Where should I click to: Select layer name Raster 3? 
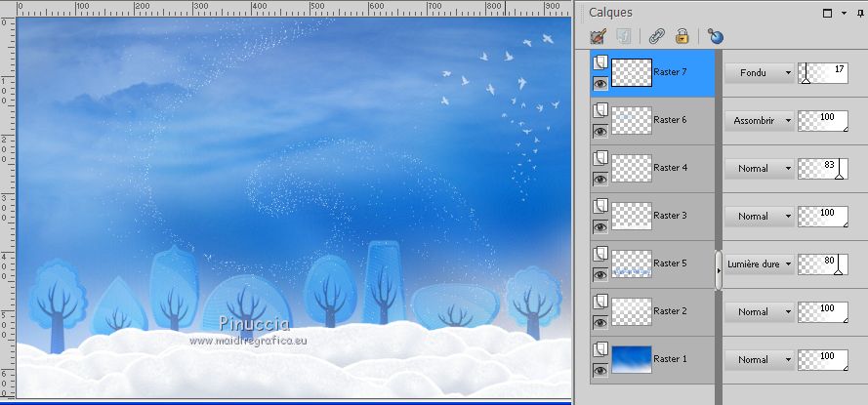pos(670,216)
